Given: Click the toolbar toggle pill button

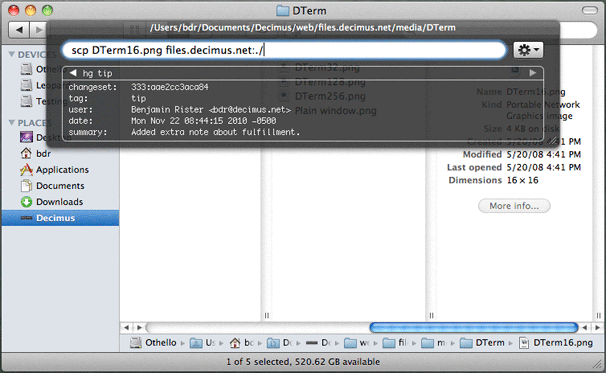Looking at the screenshot, I should [x=589, y=10].
